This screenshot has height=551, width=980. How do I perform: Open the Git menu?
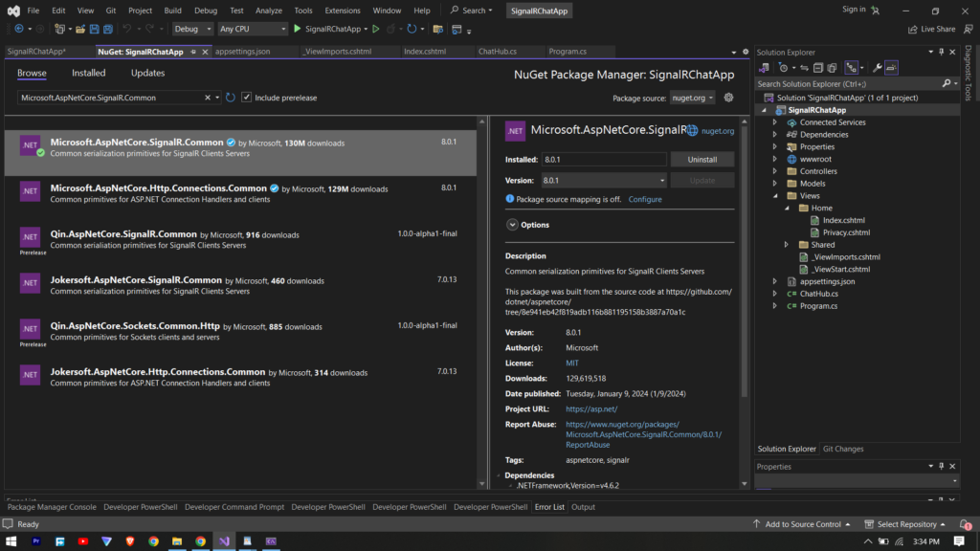(x=109, y=10)
